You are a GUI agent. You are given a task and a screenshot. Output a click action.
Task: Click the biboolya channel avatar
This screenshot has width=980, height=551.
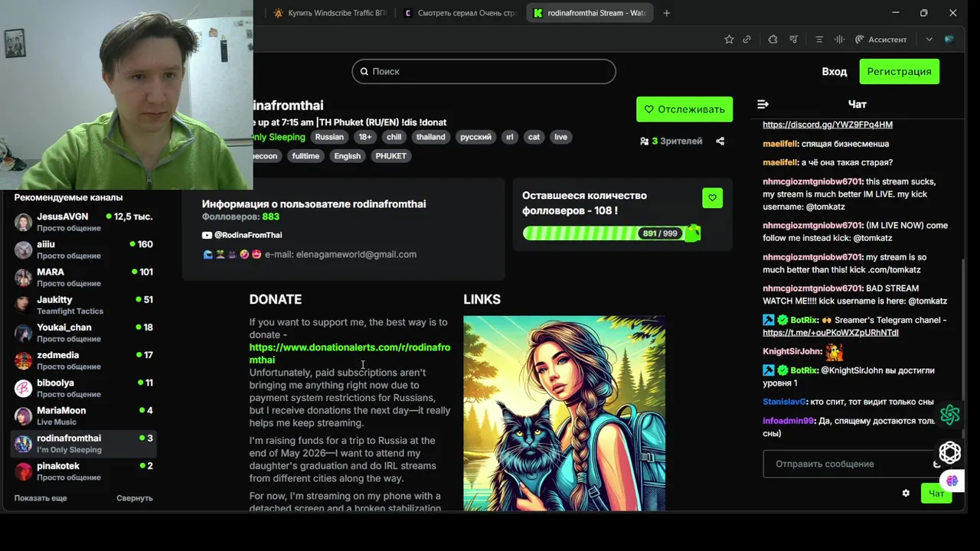pos(24,388)
